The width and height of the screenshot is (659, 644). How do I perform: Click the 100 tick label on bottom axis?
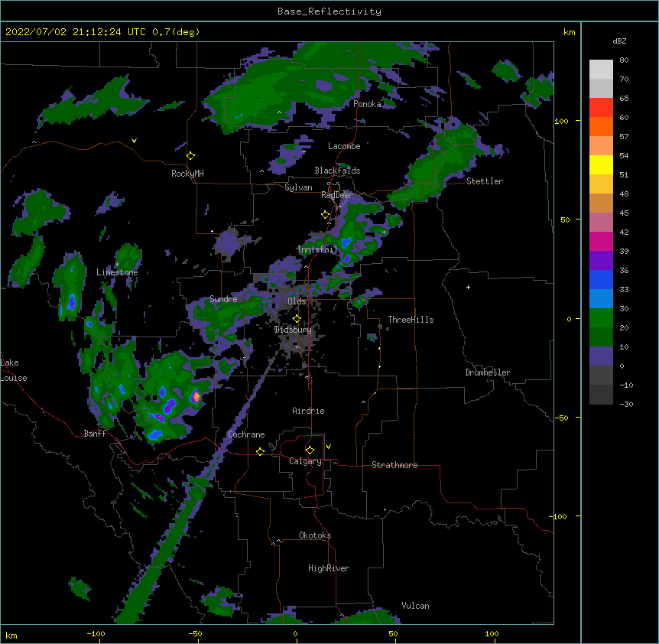[x=492, y=633]
